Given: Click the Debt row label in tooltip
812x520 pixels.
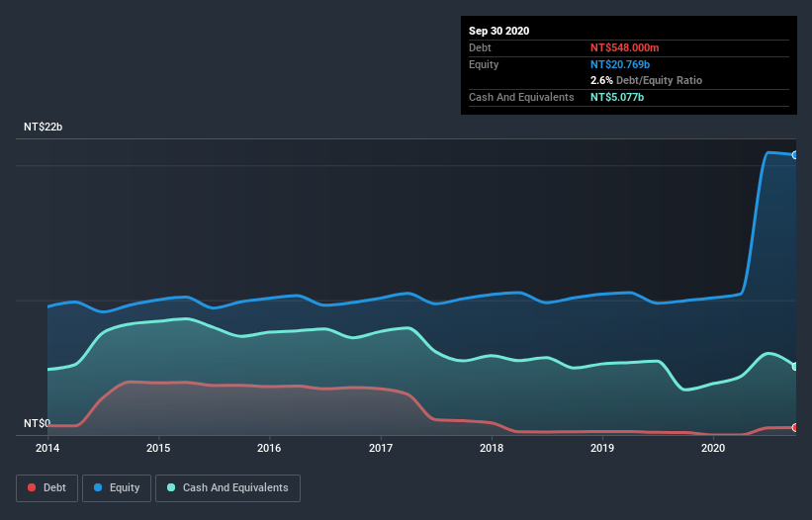Looking at the screenshot, I should point(480,47).
